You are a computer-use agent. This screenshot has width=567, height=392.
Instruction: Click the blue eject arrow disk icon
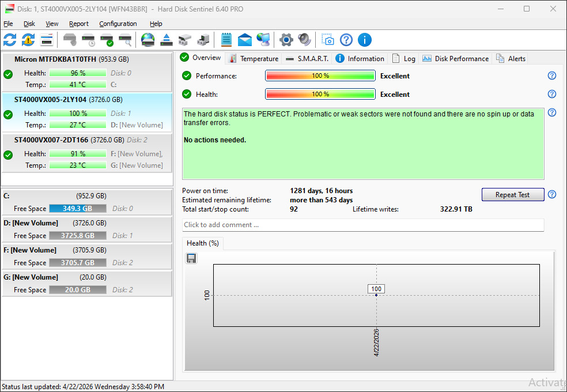click(167, 40)
